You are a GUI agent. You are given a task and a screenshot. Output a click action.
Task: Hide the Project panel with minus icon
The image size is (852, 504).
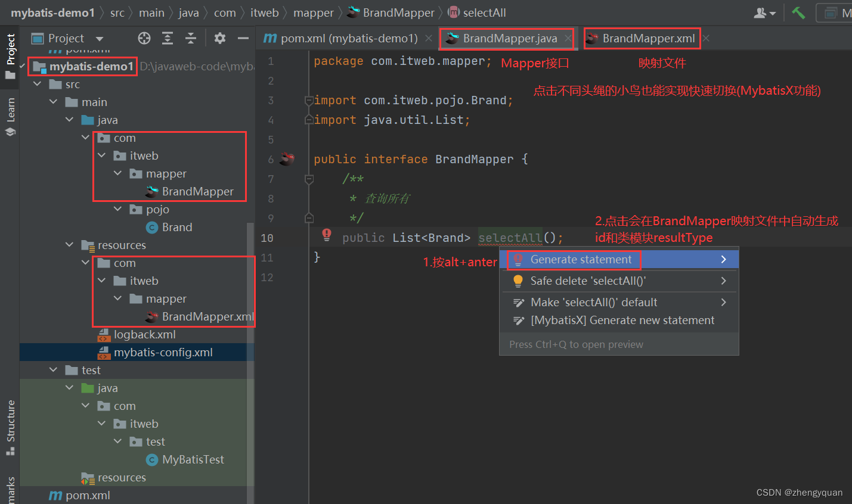click(243, 38)
